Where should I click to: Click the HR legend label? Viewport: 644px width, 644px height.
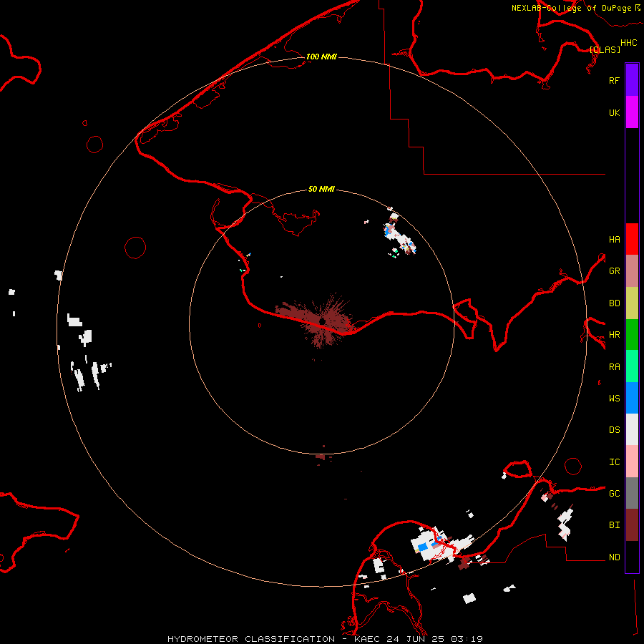[614, 335]
